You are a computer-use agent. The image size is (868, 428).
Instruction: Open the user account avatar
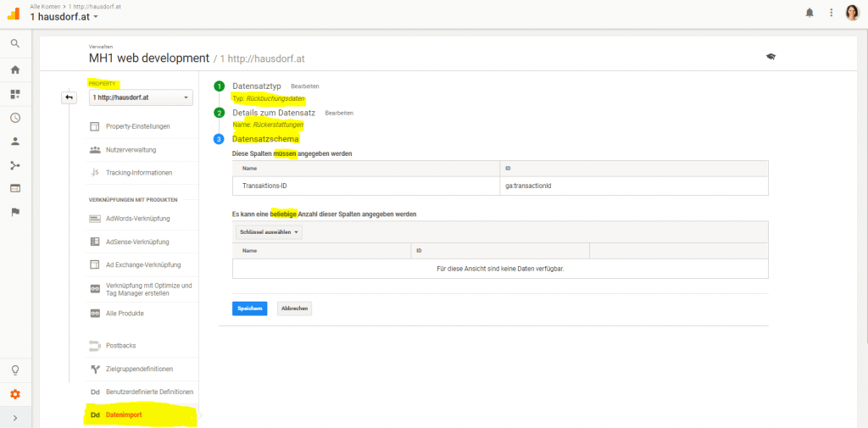pos(852,12)
